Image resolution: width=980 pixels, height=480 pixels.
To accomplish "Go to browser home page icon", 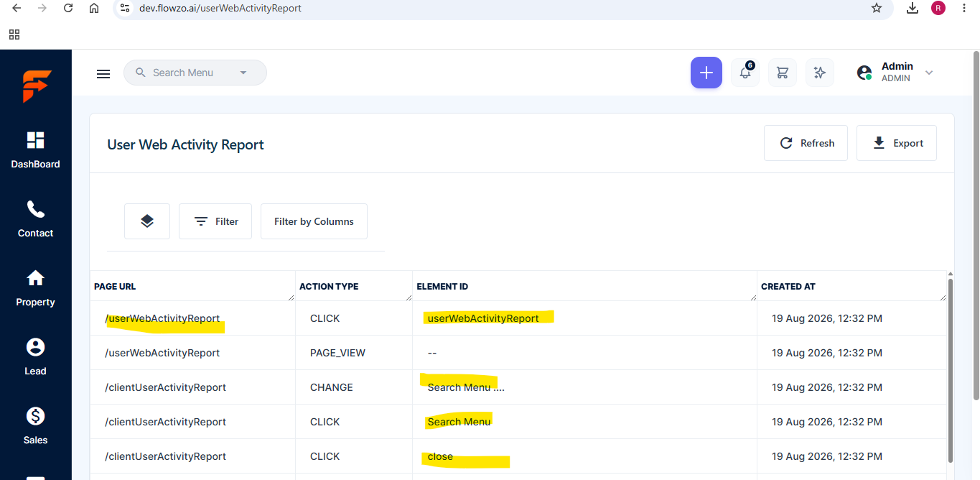I will [x=94, y=8].
